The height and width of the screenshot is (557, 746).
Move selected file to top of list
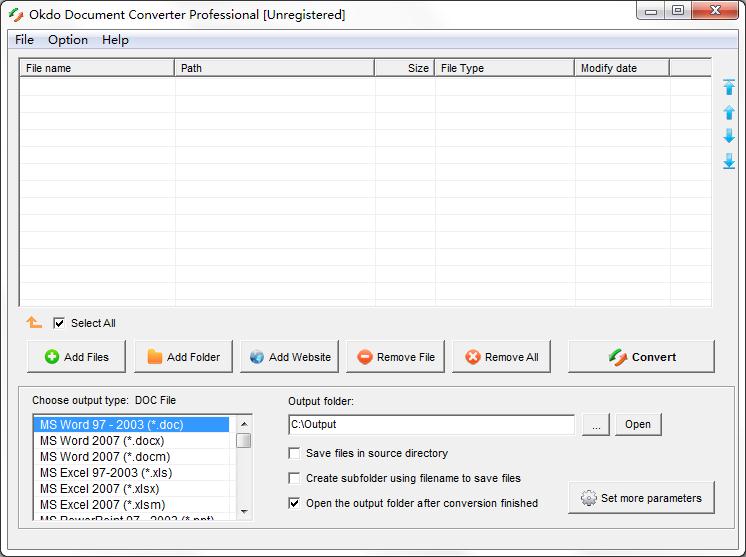(728, 87)
